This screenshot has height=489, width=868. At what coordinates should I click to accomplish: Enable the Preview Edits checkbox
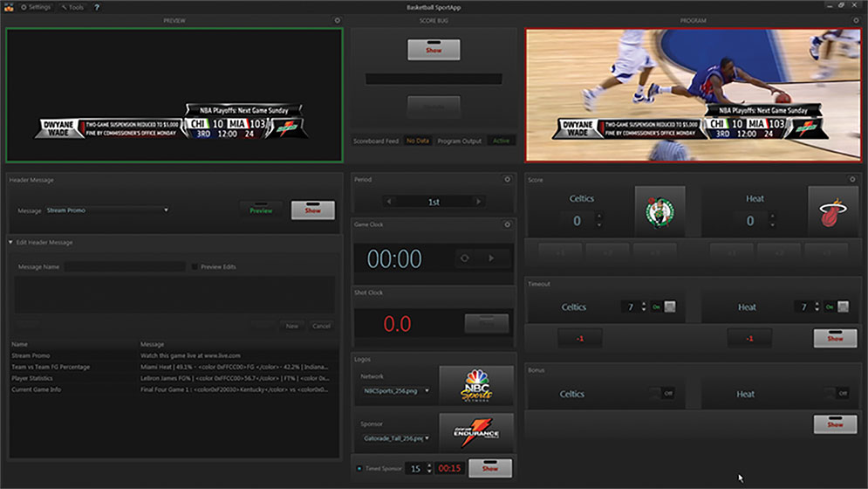point(195,266)
